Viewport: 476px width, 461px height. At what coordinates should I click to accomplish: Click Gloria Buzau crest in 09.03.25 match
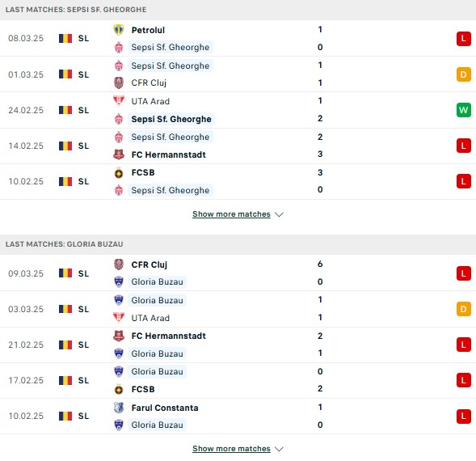119,281
